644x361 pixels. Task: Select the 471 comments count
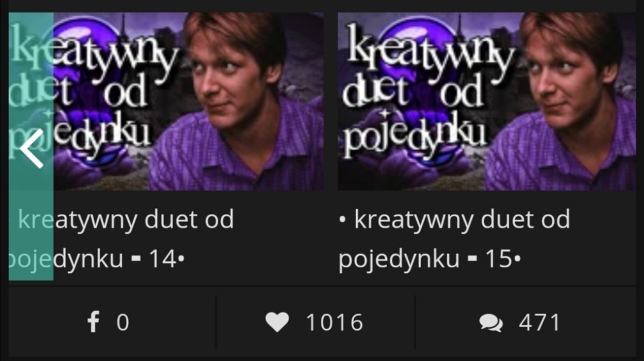tap(540, 322)
